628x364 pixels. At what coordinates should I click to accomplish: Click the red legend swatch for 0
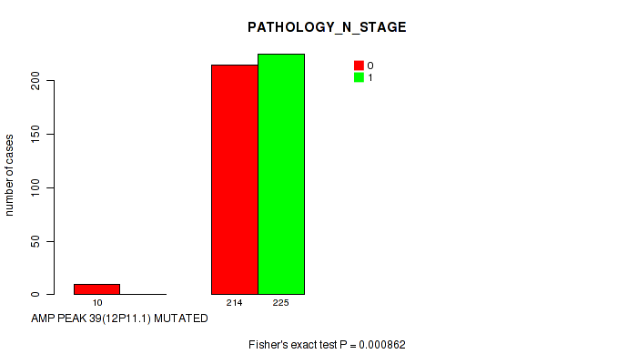click(x=359, y=66)
